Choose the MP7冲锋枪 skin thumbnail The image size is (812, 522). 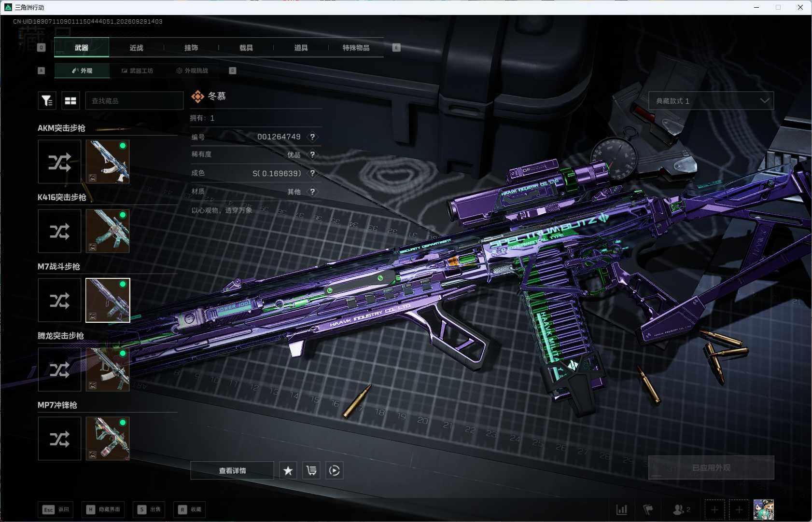point(108,439)
